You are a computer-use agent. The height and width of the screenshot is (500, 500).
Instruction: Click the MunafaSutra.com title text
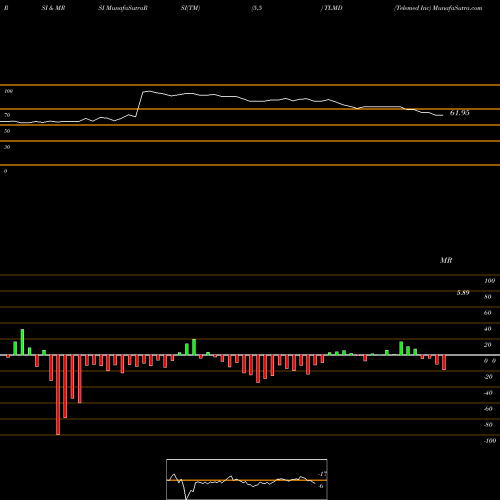coord(457,8)
